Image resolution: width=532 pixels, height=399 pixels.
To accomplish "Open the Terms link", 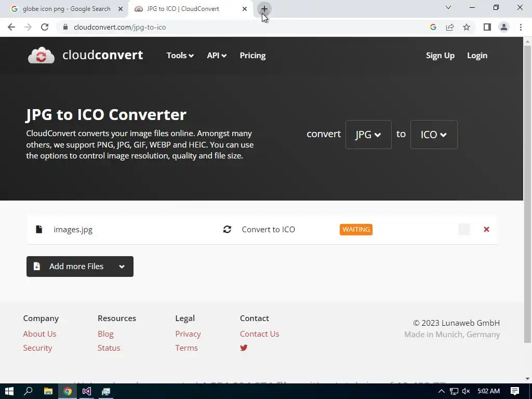I will (x=187, y=348).
